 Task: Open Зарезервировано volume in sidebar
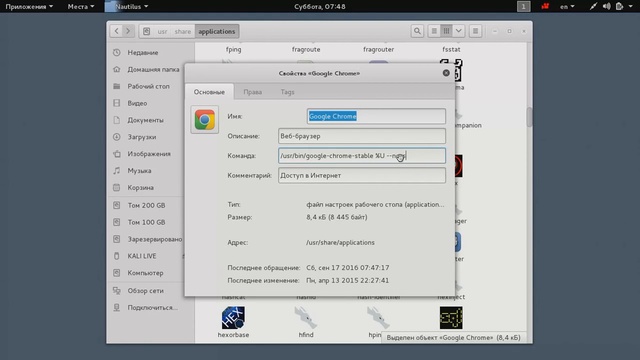[155, 239]
